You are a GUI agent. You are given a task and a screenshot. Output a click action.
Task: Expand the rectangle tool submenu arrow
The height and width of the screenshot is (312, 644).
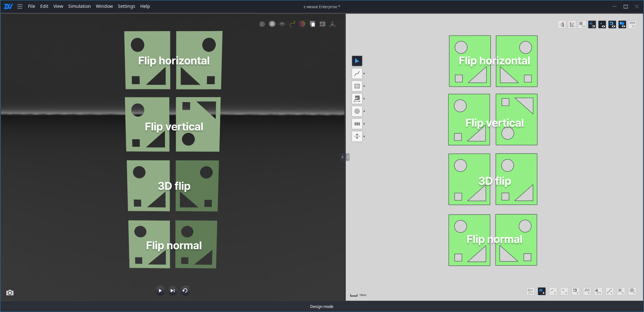pos(364,86)
